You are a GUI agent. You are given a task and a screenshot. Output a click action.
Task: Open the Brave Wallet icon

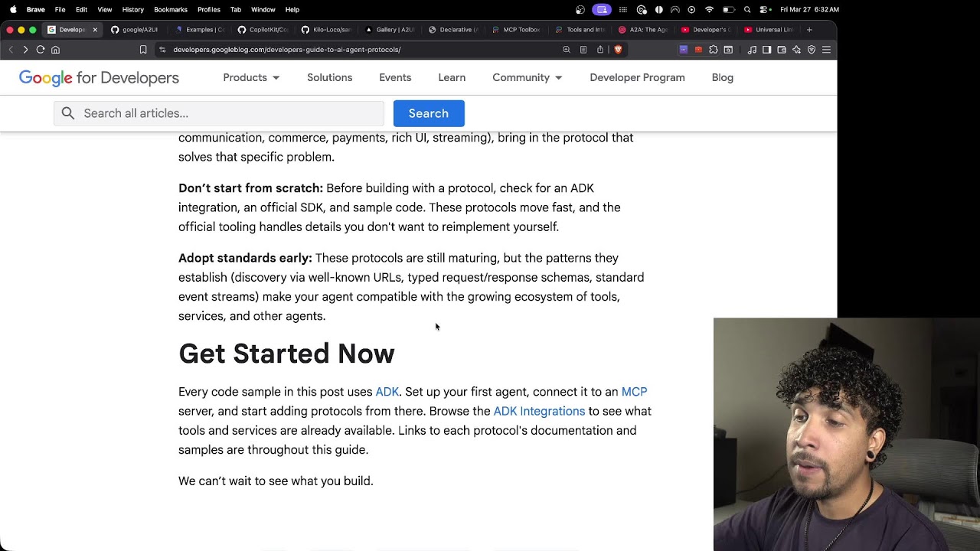tap(782, 50)
